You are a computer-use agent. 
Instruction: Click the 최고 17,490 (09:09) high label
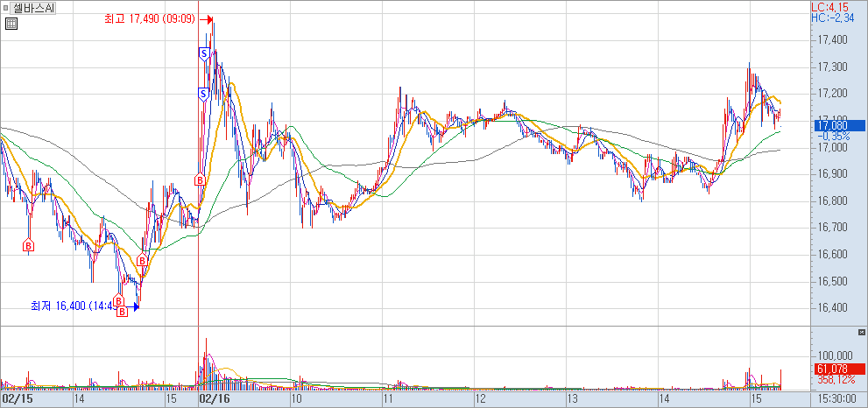tap(150, 18)
